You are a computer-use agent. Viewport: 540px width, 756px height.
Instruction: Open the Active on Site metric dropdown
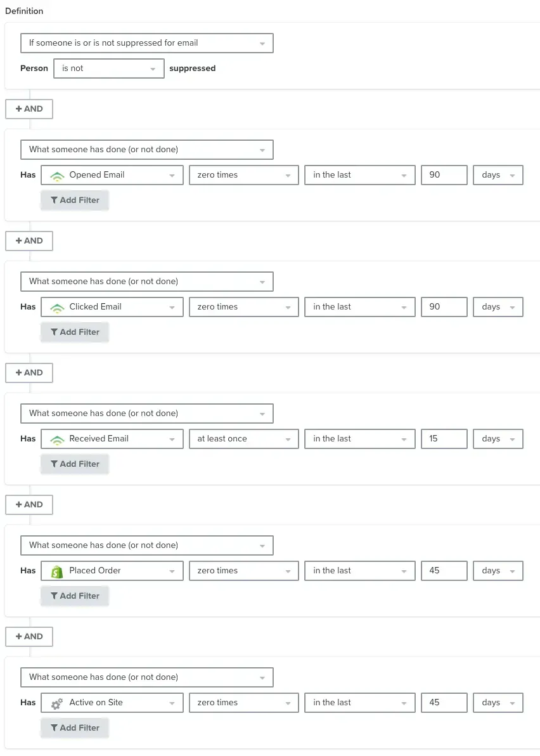coord(112,703)
